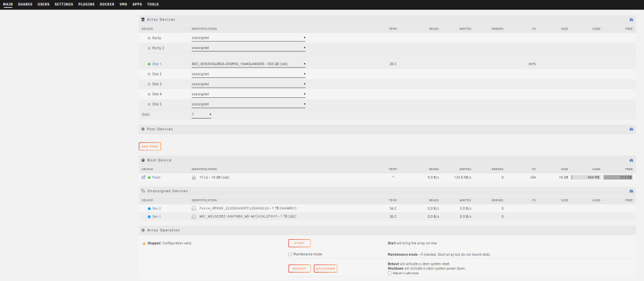
Task: Open the Apps tab
Action: point(137,5)
